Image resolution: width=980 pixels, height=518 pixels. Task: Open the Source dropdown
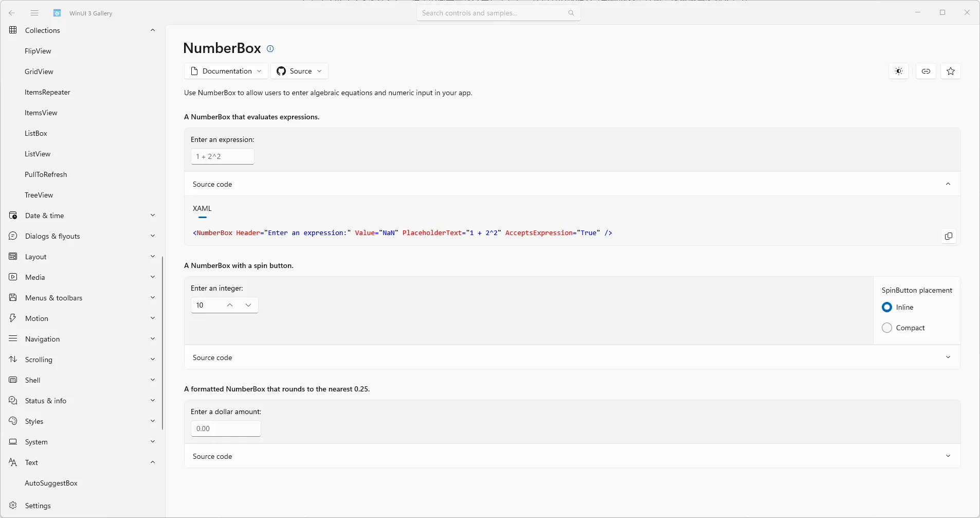[300, 71]
